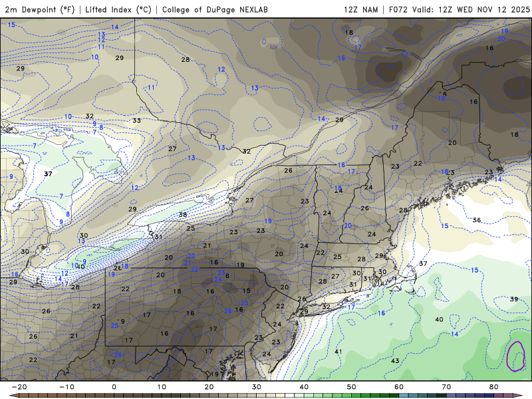Click the 50 label on the color scale
Viewport: 532px width, 399px height.
[x=352, y=387]
